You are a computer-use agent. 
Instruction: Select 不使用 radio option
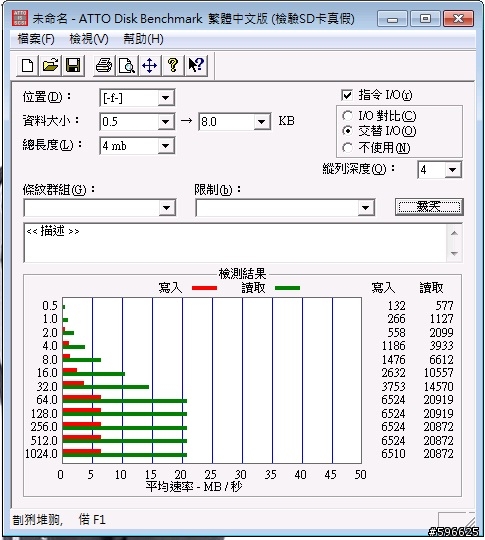pos(347,148)
